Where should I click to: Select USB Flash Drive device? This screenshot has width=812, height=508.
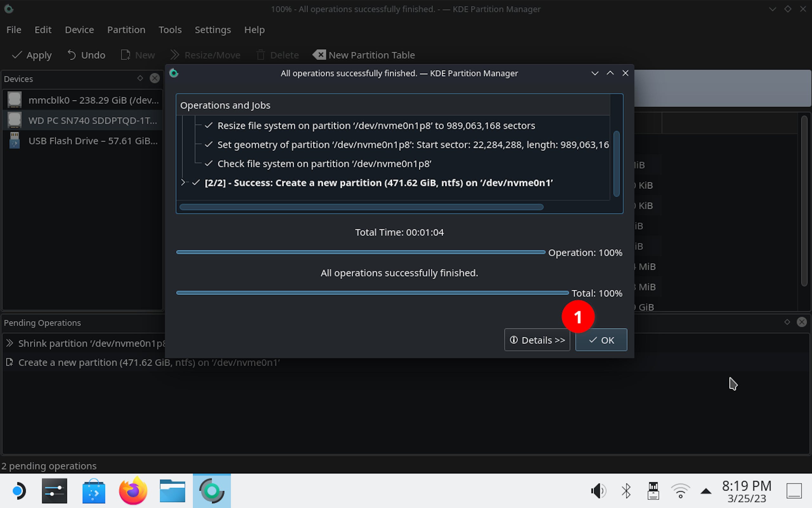pyautogui.click(x=82, y=140)
